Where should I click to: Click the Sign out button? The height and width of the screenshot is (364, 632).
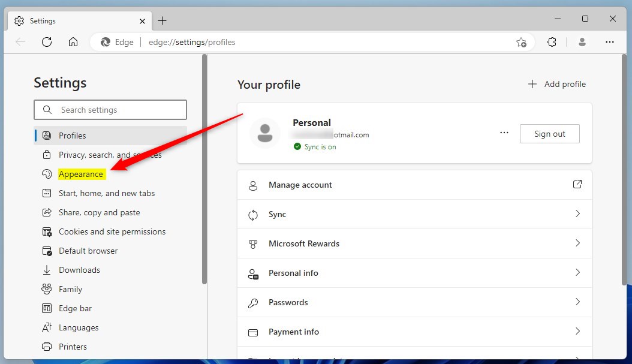(x=549, y=133)
